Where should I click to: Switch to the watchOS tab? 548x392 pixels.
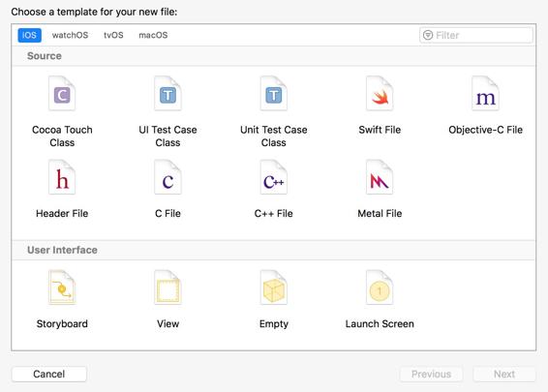pos(70,35)
